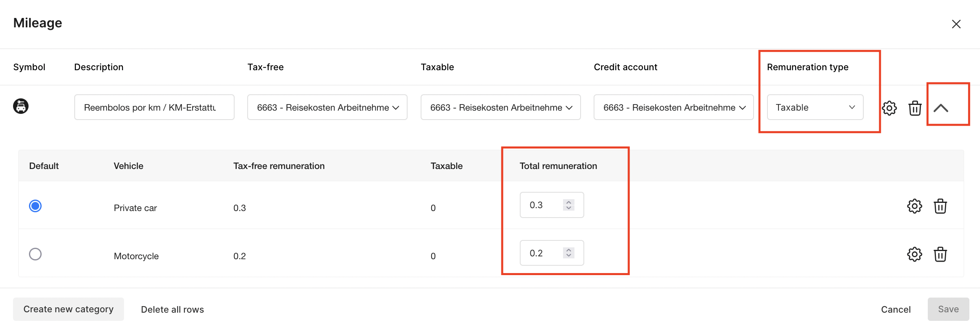Open settings gear for the mileage category row
The height and width of the screenshot is (329, 980).
coord(889,108)
